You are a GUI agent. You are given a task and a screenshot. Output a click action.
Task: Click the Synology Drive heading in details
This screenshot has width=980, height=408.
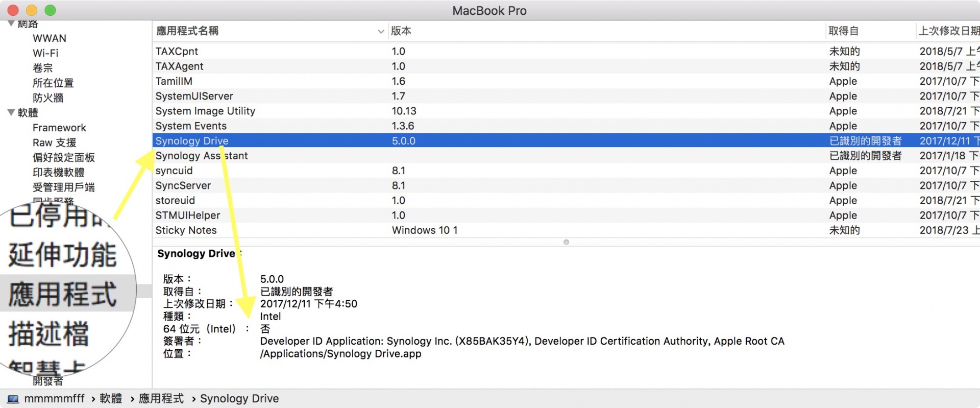[x=197, y=254]
